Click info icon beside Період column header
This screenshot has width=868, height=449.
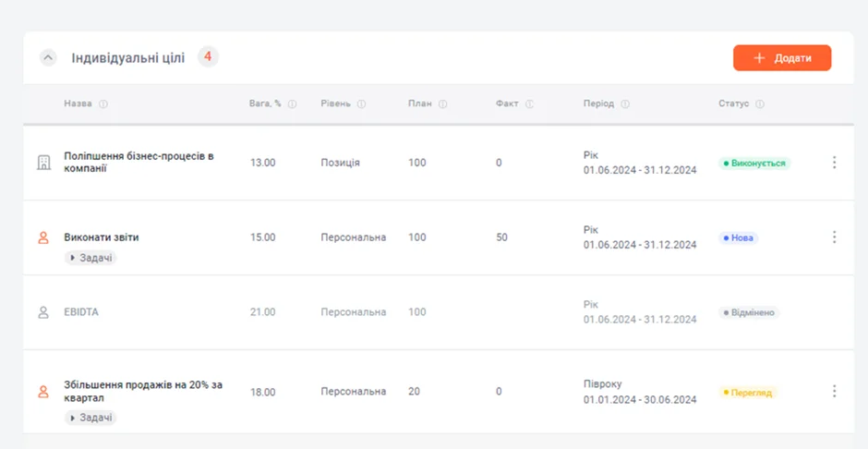pos(625,104)
